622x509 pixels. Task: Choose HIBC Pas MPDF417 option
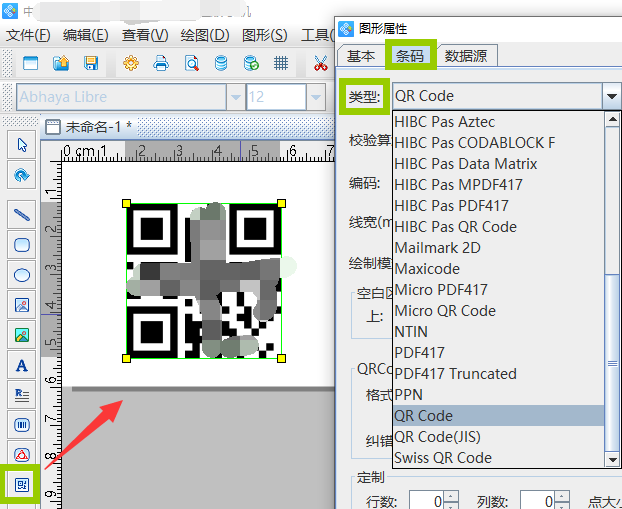(499, 185)
